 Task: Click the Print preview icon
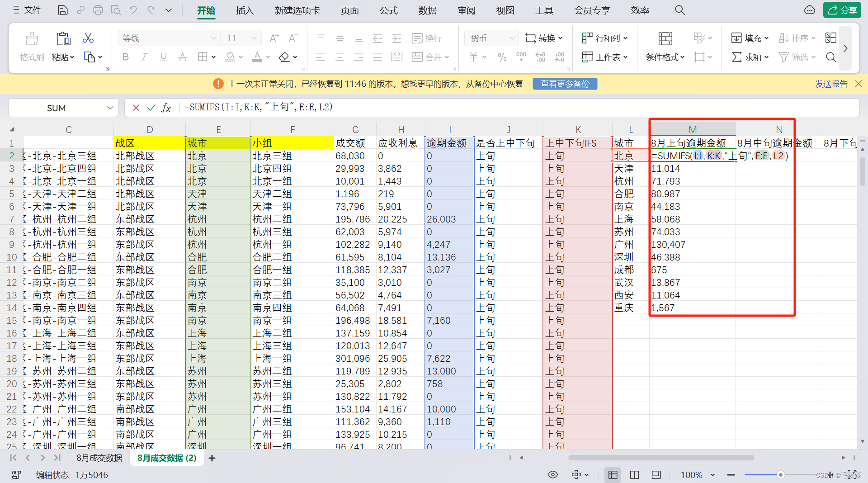click(116, 10)
